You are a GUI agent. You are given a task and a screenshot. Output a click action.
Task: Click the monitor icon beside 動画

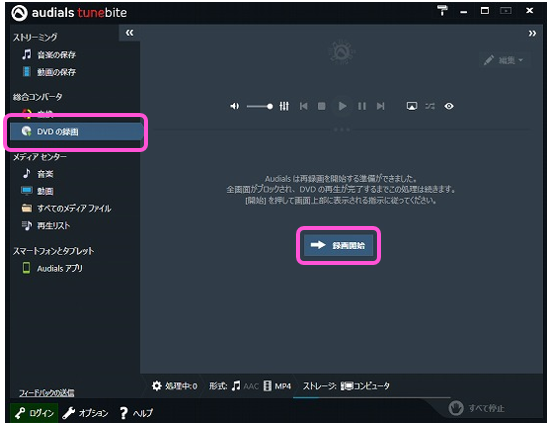tap(27, 190)
